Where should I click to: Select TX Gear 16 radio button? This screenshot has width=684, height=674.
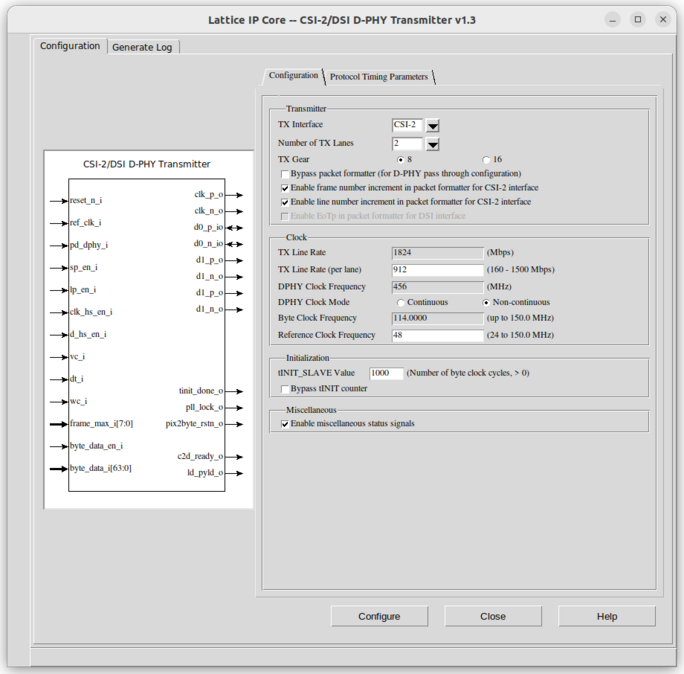[x=487, y=160]
